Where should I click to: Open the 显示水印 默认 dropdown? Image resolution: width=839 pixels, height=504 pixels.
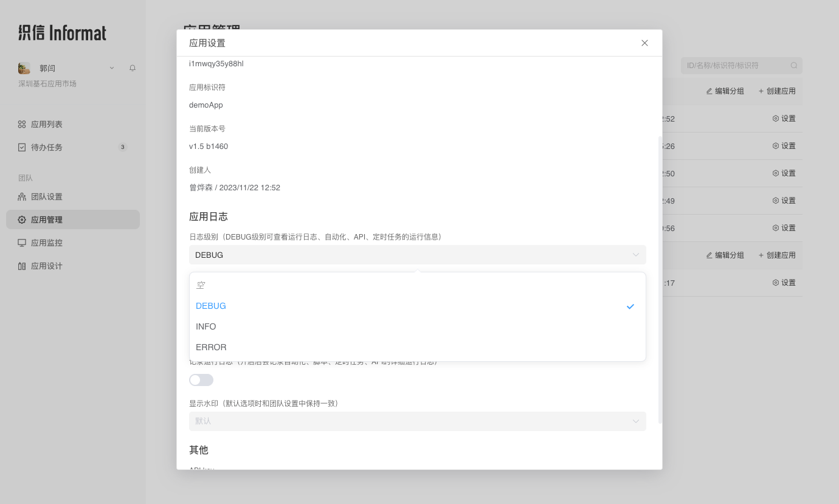(x=418, y=421)
